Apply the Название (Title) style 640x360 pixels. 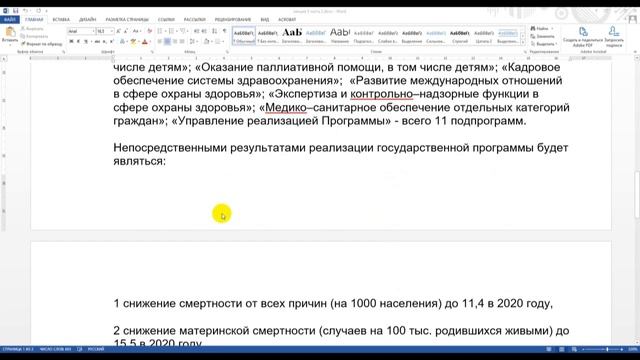[x=340, y=36]
